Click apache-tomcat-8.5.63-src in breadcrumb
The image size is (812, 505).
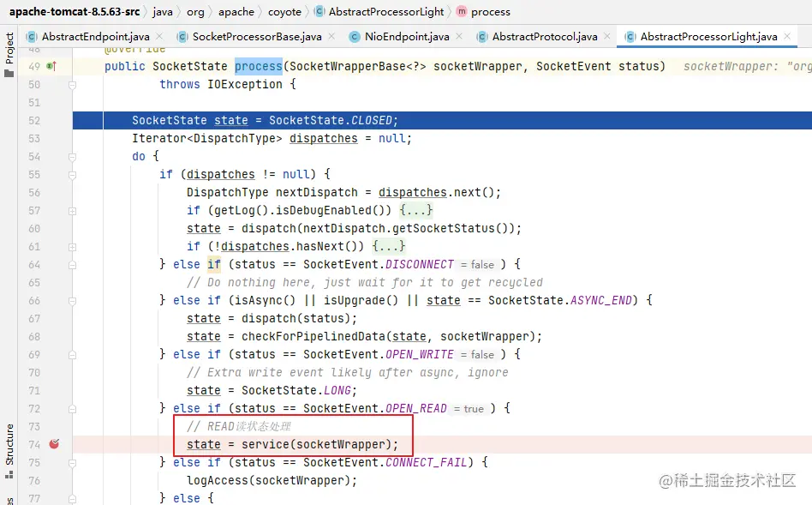75,11
